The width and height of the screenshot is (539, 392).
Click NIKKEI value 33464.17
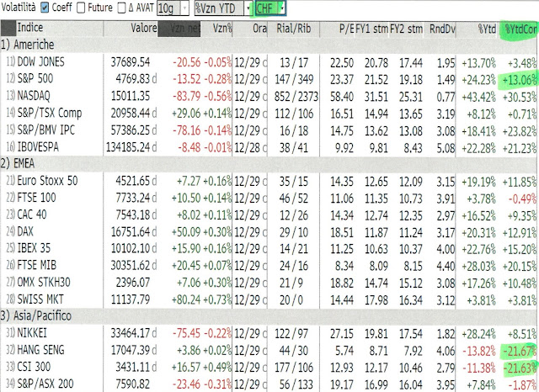pyautogui.click(x=131, y=333)
